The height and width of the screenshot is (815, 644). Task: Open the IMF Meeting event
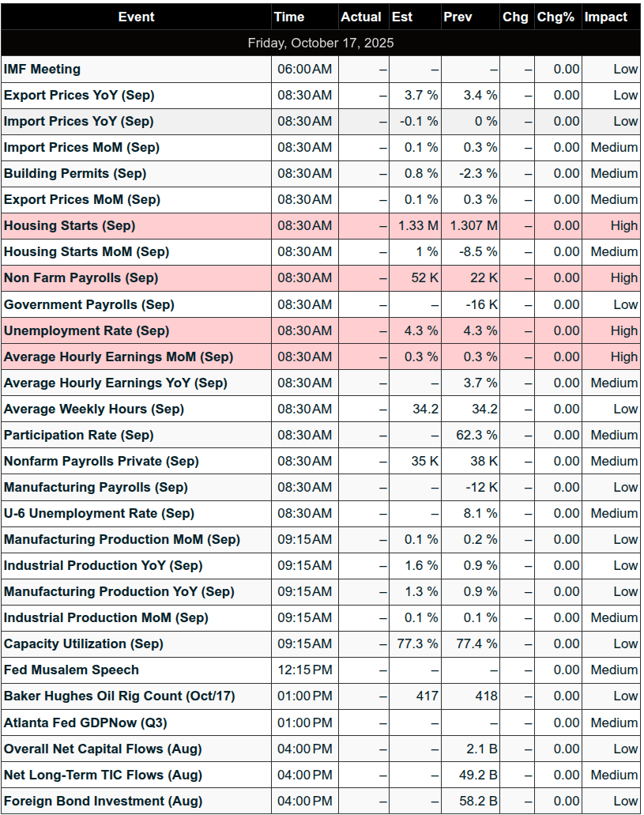point(43,70)
